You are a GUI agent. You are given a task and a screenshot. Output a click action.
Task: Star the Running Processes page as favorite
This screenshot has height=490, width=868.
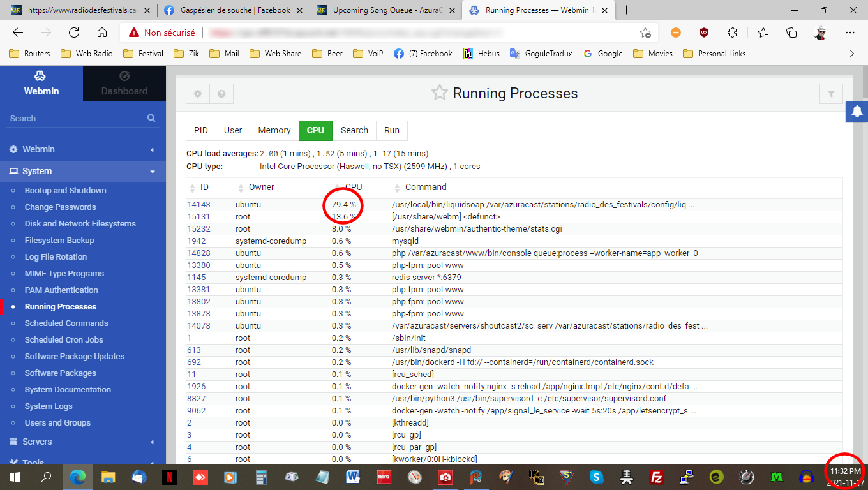(439, 93)
